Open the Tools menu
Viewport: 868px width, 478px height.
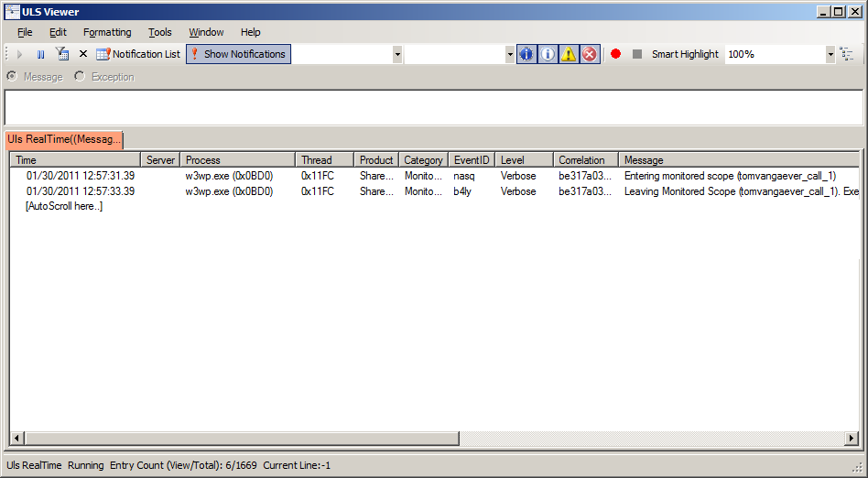click(x=160, y=32)
